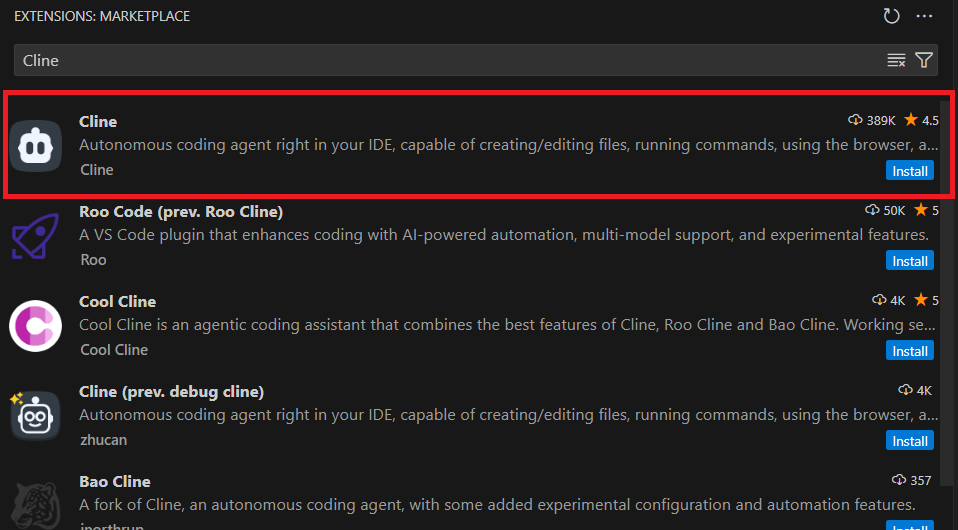
Task: Click the debug cline robot icon
Action: pyautogui.click(x=35, y=416)
